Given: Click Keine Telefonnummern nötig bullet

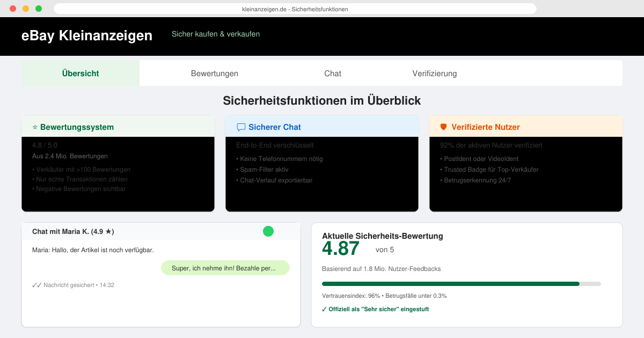Looking at the screenshot, I should pyautogui.click(x=280, y=159).
